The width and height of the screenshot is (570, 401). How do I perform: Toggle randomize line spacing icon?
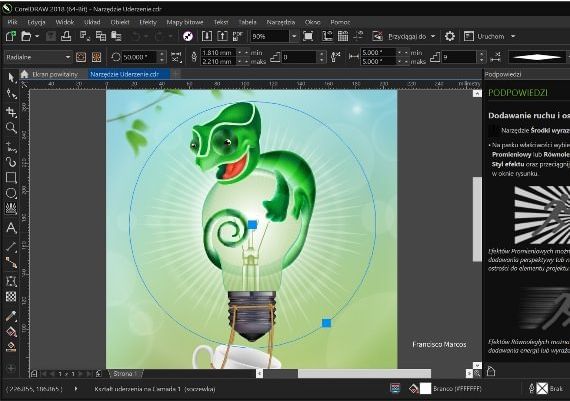pos(495,57)
